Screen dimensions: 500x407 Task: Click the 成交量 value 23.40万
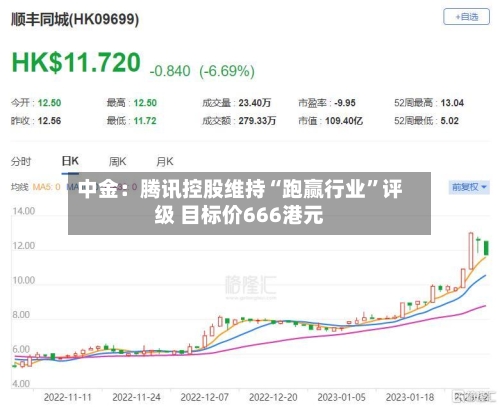point(255,103)
